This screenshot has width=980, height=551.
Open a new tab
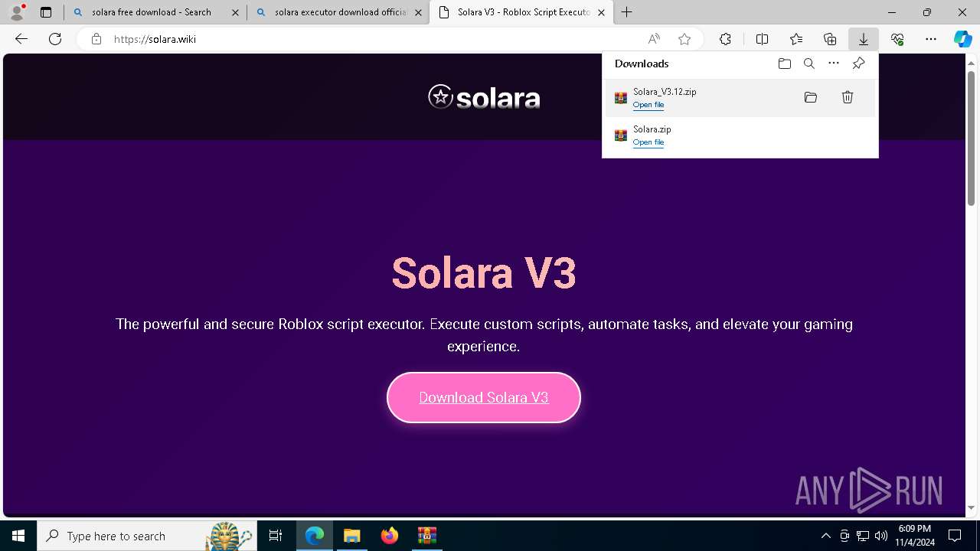pos(627,12)
